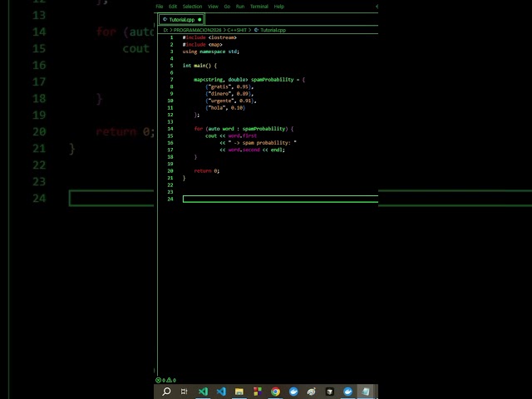Click the '" -> spam probability: "' string
The width and height of the screenshot is (532, 399).
click(x=263, y=143)
